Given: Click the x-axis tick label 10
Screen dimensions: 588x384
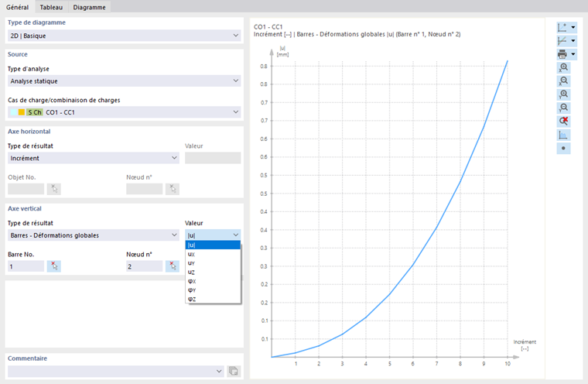Looking at the screenshot, I should click(x=508, y=364).
